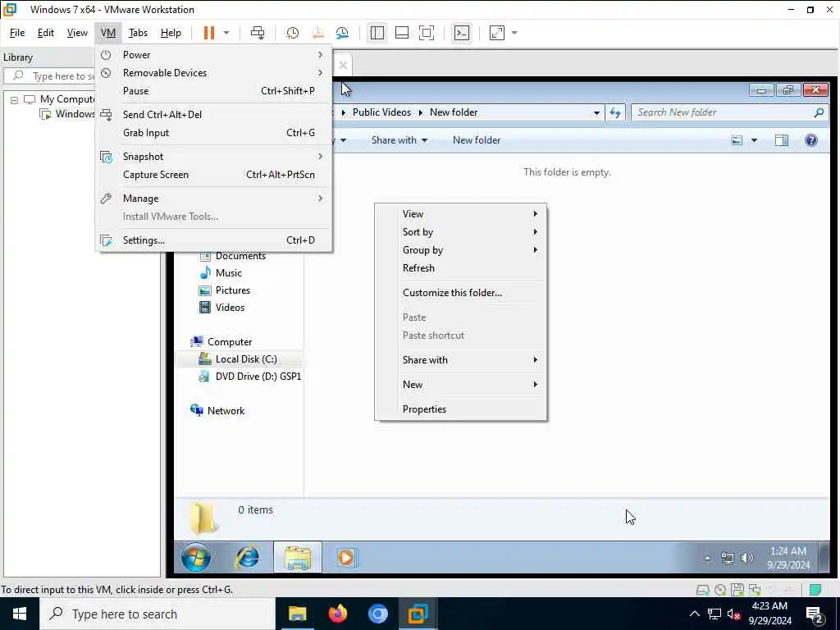Screen dimensions: 840x630
Task: Open the Tabs menu in menu bar
Action: tap(138, 33)
